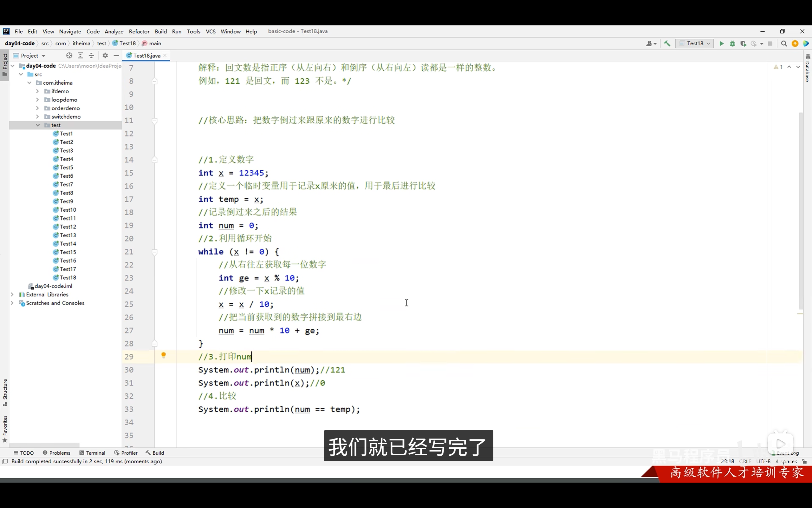Click the lightbulb intention icon on line 29
Image resolution: width=812 pixels, height=508 pixels.
(x=164, y=355)
